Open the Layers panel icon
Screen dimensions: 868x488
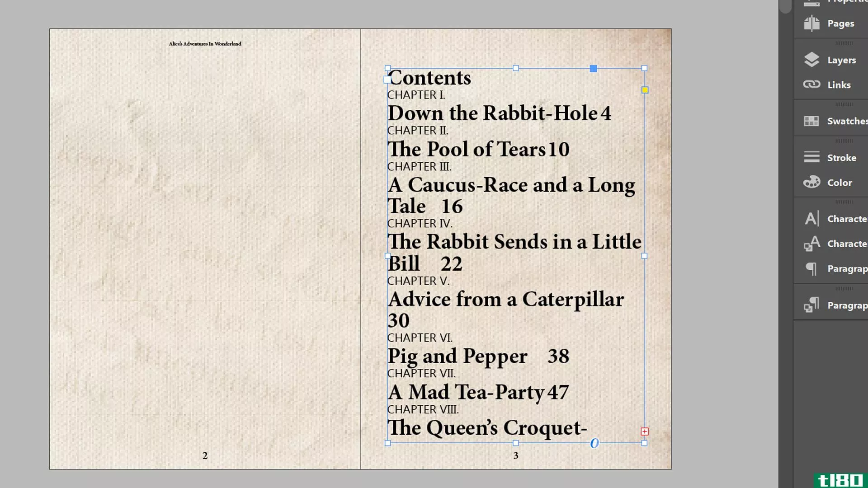[x=812, y=60]
